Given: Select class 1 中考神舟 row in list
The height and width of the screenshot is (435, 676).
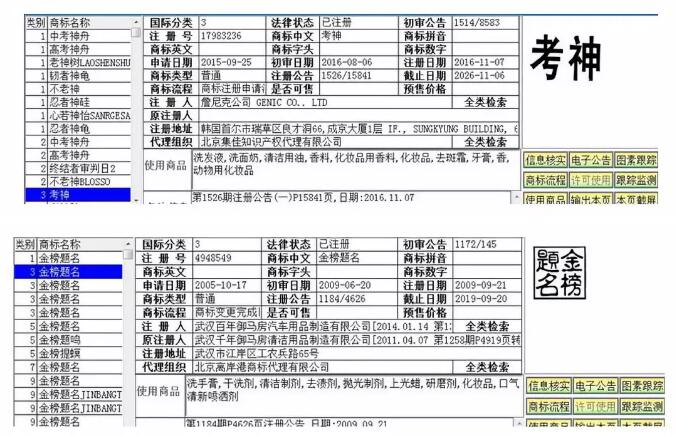Looking at the screenshot, I should coord(78,36).
